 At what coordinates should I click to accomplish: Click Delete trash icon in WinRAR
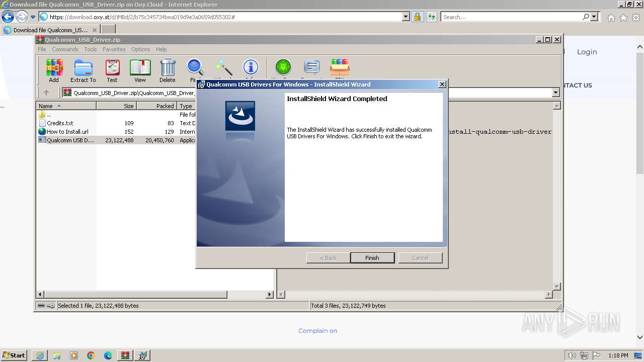pyautogui.click(x=168, y=70)
